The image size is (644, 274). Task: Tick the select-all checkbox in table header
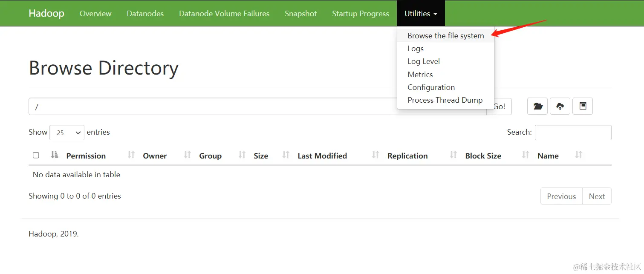click(x=36, y=155)
